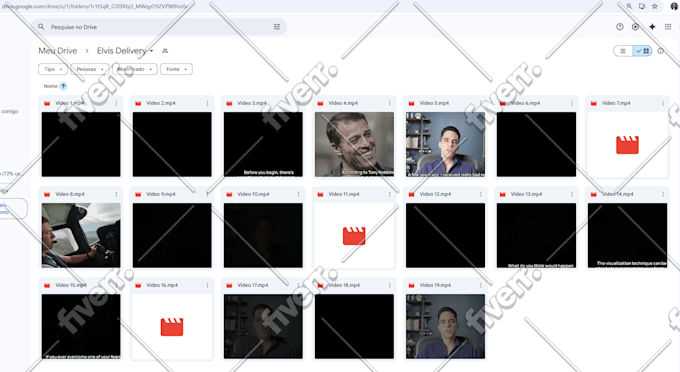Screen dimensions: 680x372
Task: Open more options for Video 5.mp4
Action: pos(481,103)
